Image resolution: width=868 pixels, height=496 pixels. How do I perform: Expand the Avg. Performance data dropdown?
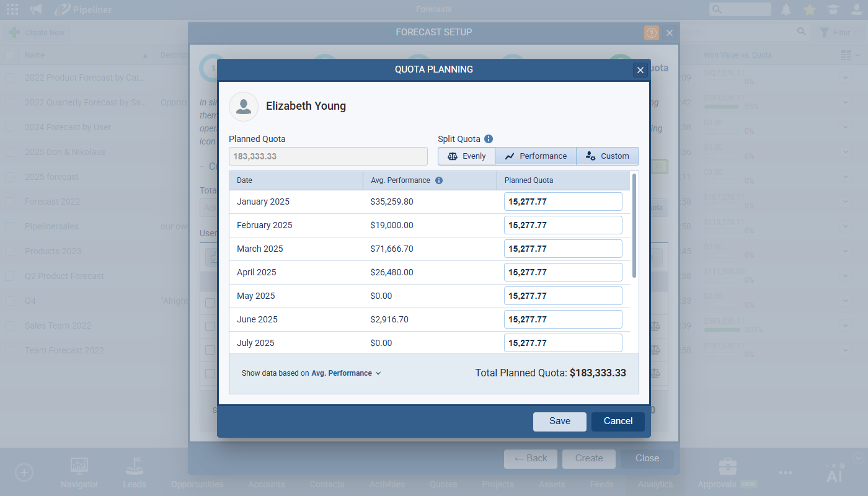(346, 373)
